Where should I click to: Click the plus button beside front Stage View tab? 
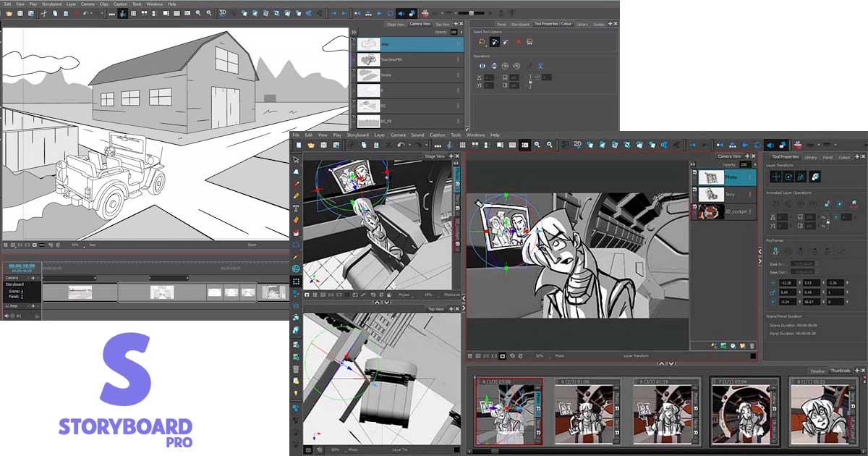[x=451, y=156]
